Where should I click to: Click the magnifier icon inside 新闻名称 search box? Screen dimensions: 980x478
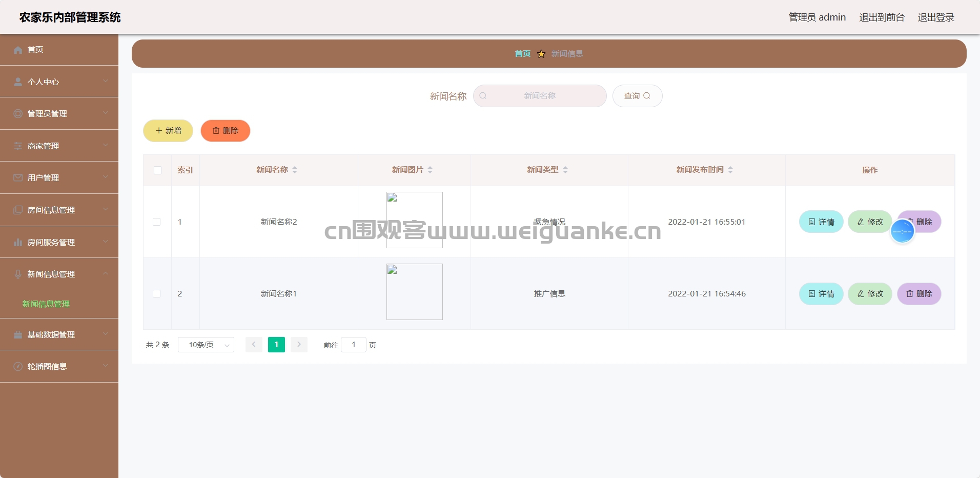click(x=483, y=96)
